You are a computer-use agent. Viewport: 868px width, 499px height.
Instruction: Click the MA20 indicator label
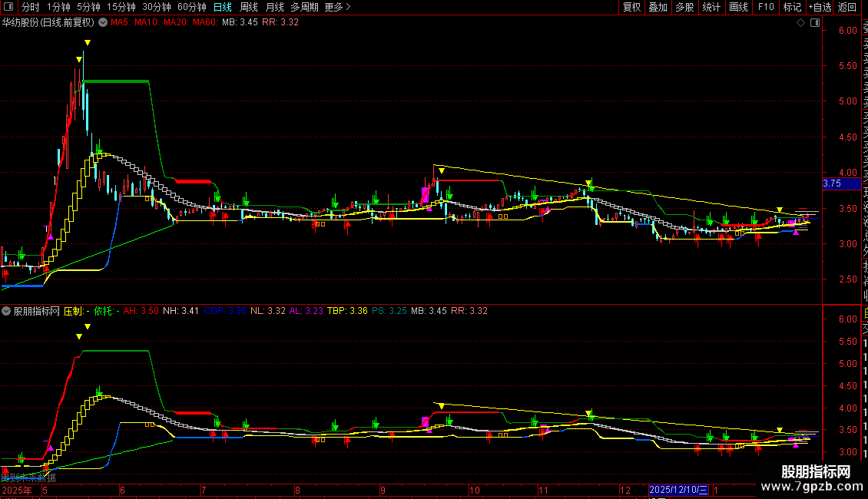(x=177, y=22)
